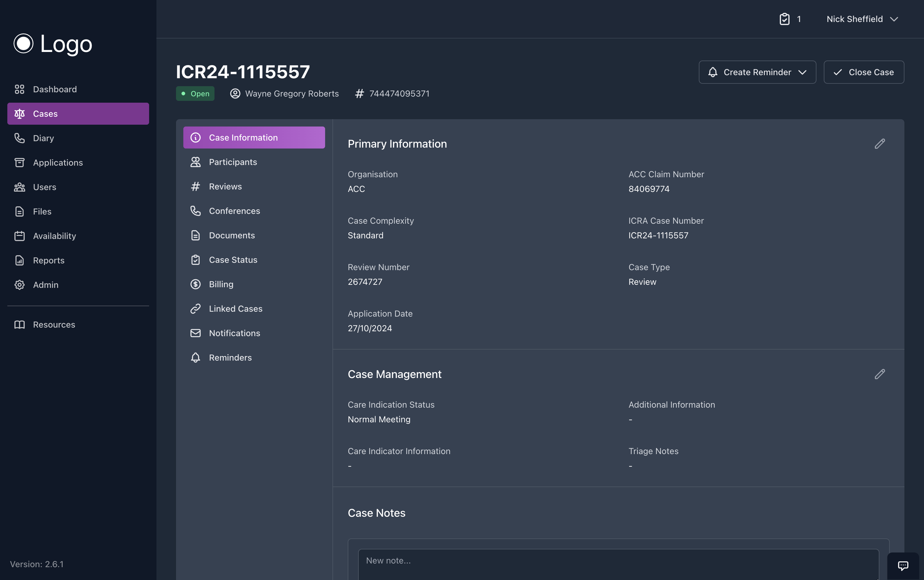Select the Availability calendar icon

click(20, 236)
